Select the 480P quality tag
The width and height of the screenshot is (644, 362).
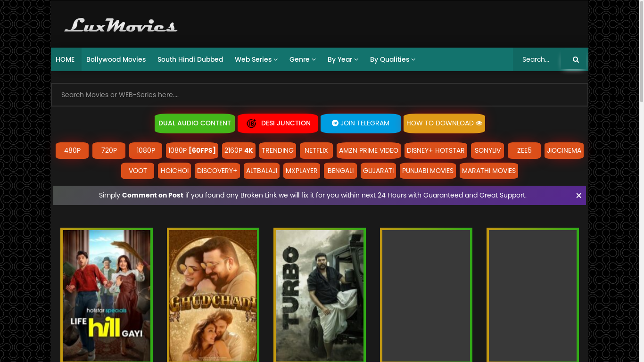(72, 150)
